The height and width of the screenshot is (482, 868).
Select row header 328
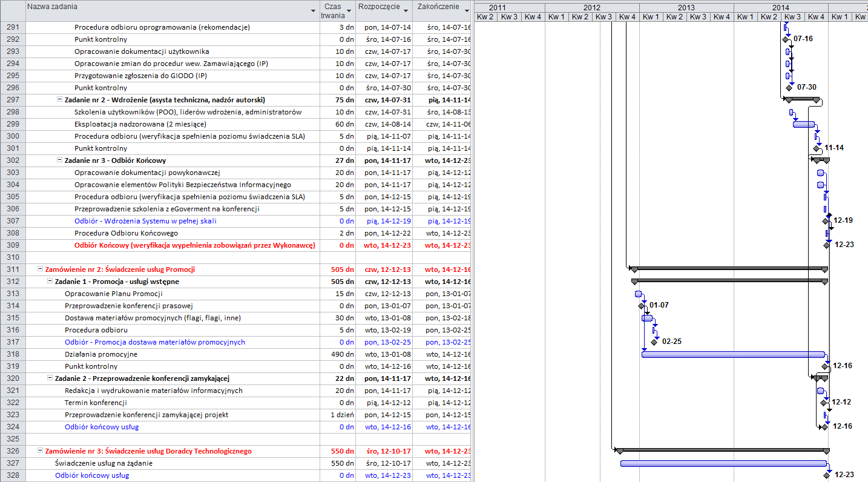[x=13, y=475]
